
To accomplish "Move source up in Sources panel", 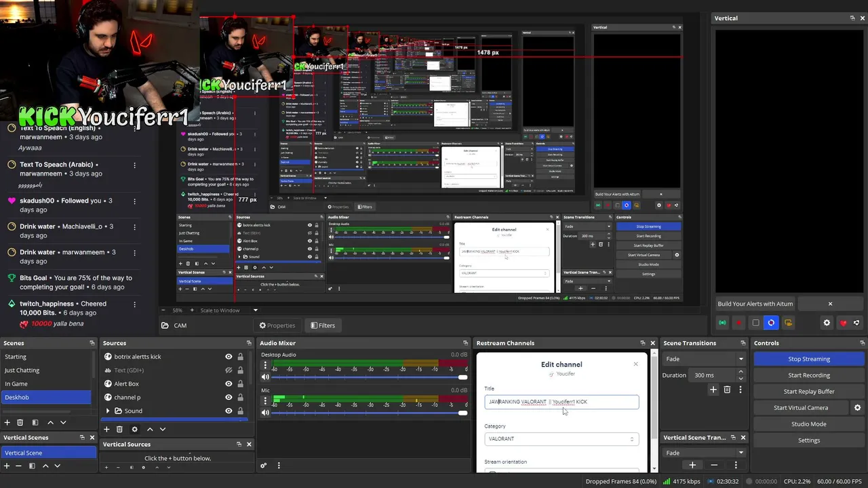I will point(150,429).
